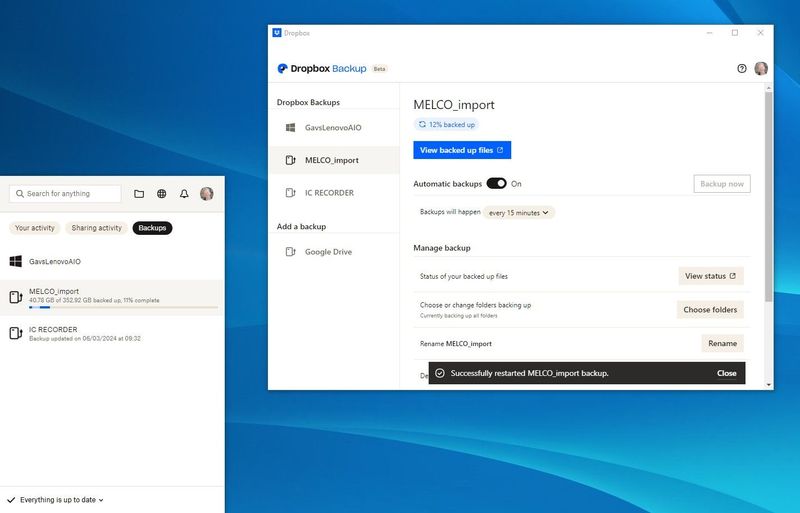The height and width of the screenshot is (513, 800).
Task: Click the Dropbox title bar app icon
Action: click(x=277, y=33)
